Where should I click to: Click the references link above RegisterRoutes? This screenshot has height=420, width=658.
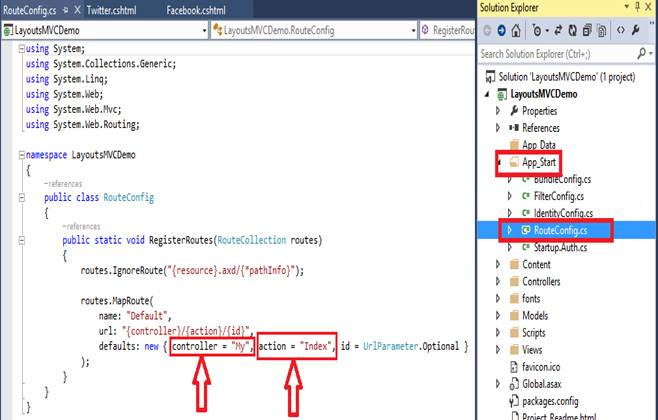click(x=81, y=227)
